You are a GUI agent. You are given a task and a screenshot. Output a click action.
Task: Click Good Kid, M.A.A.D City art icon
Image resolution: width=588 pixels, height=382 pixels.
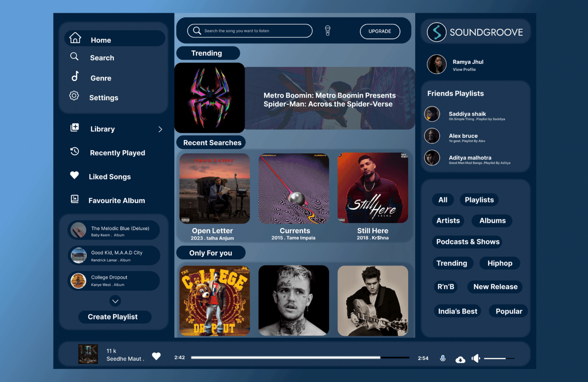[78, 256]
